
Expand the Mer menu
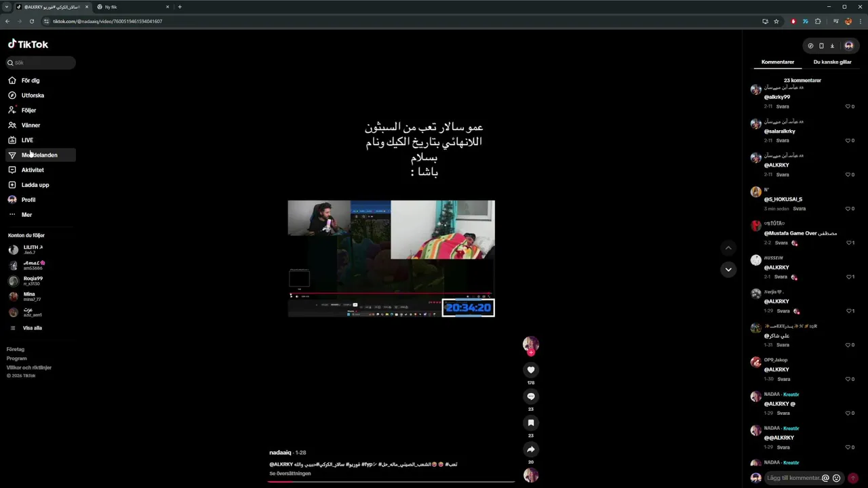click(x=26, y=215)
